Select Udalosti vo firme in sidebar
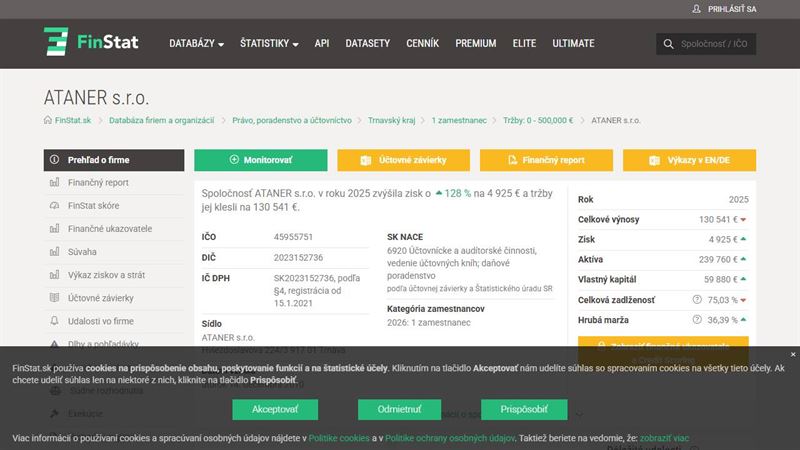The width and height of the screenshot is (800, 450). (x=114, y=321)
